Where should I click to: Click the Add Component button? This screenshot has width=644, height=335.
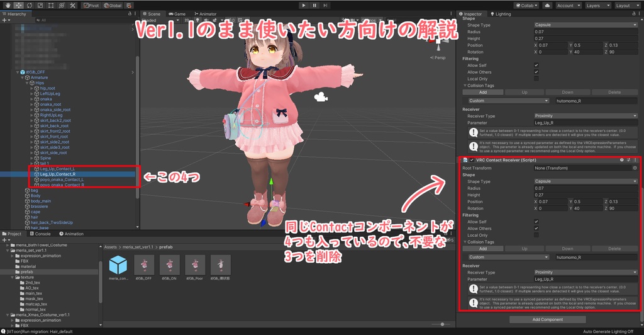click(x=548, y=319)
